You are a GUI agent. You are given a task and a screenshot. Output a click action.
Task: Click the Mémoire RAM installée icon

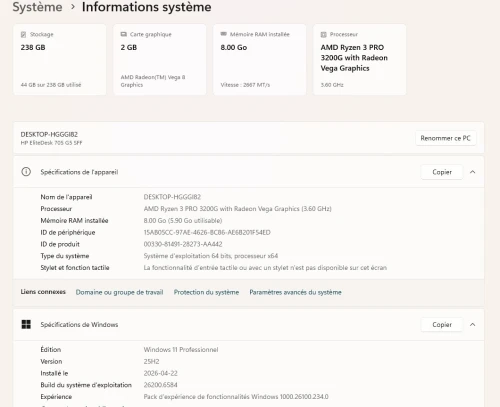click(x=224, y=34)
